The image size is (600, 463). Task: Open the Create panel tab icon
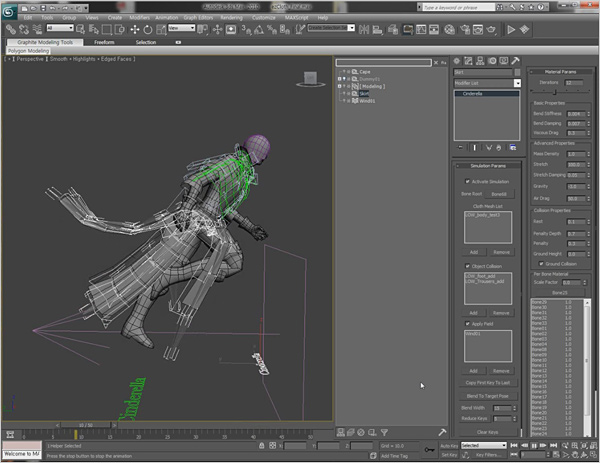457,61
